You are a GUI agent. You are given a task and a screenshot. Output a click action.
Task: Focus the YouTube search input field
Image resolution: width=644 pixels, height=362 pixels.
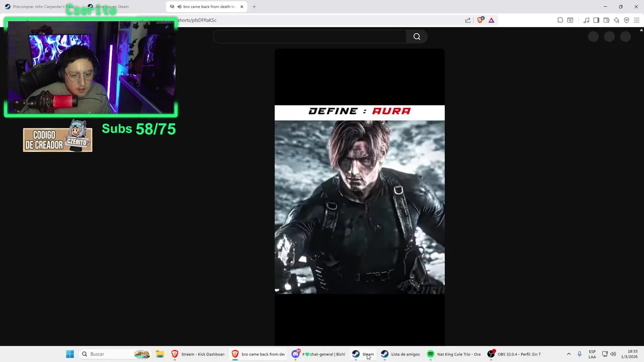click(x=309, y=37)
